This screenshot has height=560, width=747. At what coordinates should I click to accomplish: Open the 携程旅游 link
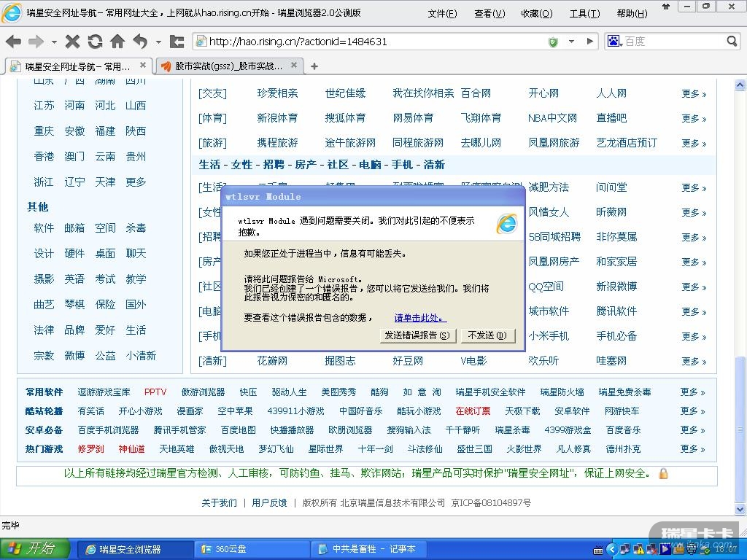click(x=277, y=143)
